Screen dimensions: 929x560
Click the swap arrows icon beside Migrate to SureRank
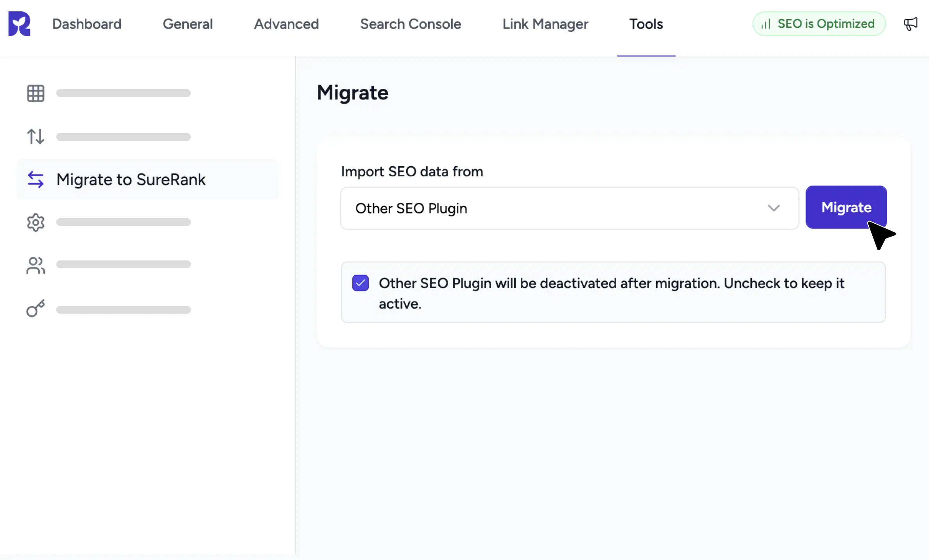click(x=36, y=179)
